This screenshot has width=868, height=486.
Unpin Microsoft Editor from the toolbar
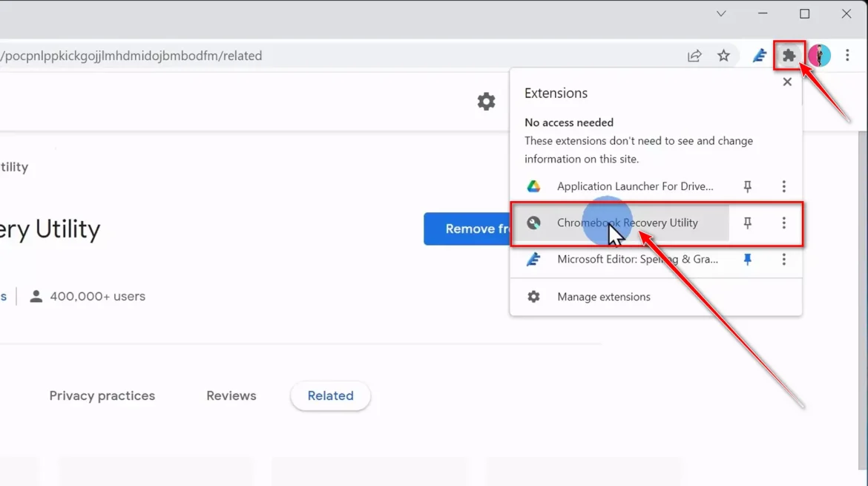(x=747, y=259)
